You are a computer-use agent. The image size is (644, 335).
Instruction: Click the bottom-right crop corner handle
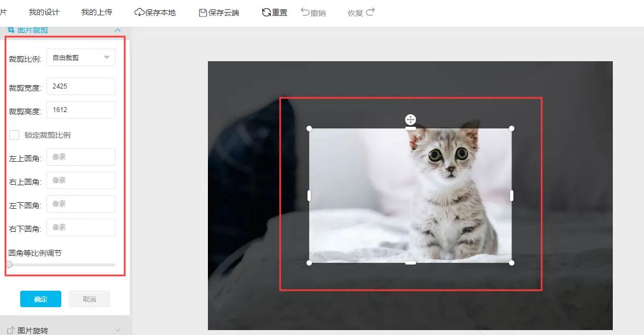point(512,263)
